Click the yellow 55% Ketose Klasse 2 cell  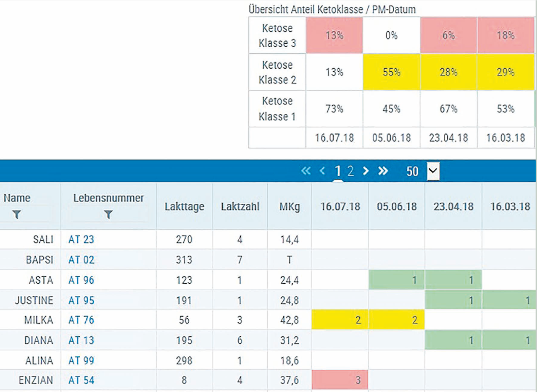(x=391, y=72)
